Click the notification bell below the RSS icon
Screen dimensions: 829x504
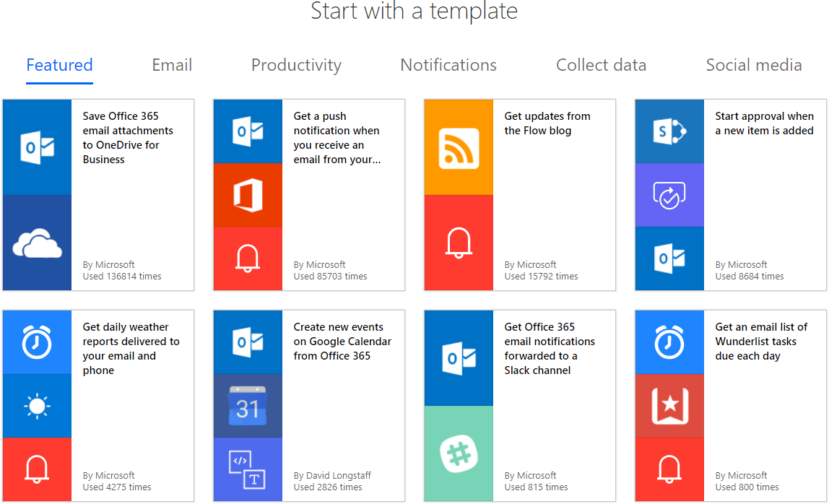pyautogui.click(x=459, y=243)
